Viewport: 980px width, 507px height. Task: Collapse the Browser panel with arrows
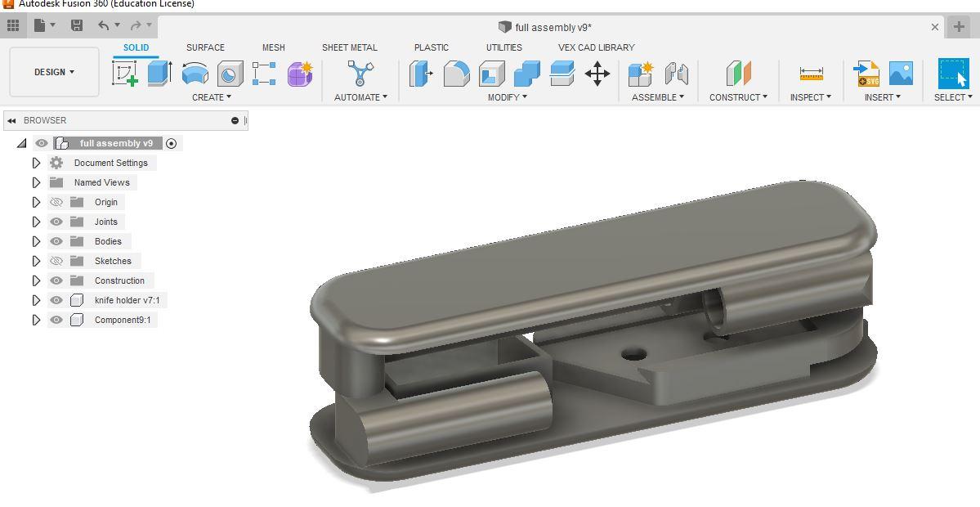(12, 121)
